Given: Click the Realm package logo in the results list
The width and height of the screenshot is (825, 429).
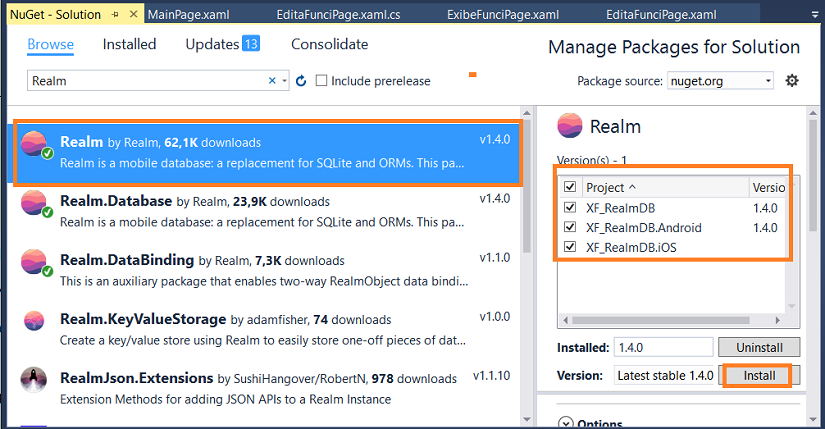Looking at the screenshot, I should (34, 144).
